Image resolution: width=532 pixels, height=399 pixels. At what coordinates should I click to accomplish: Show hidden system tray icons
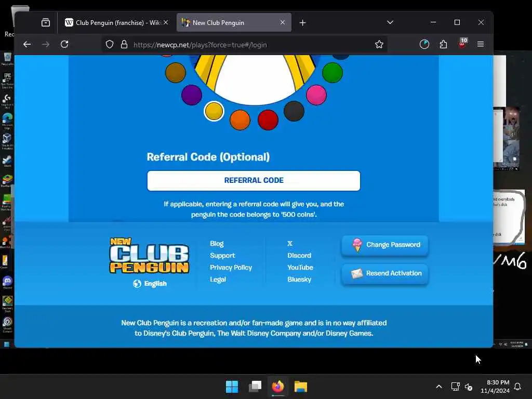438,387
